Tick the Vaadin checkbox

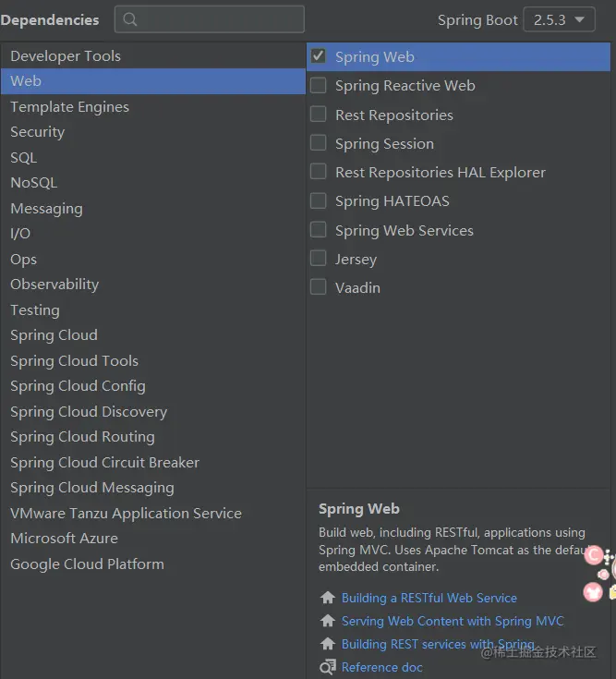pos(319,287)
